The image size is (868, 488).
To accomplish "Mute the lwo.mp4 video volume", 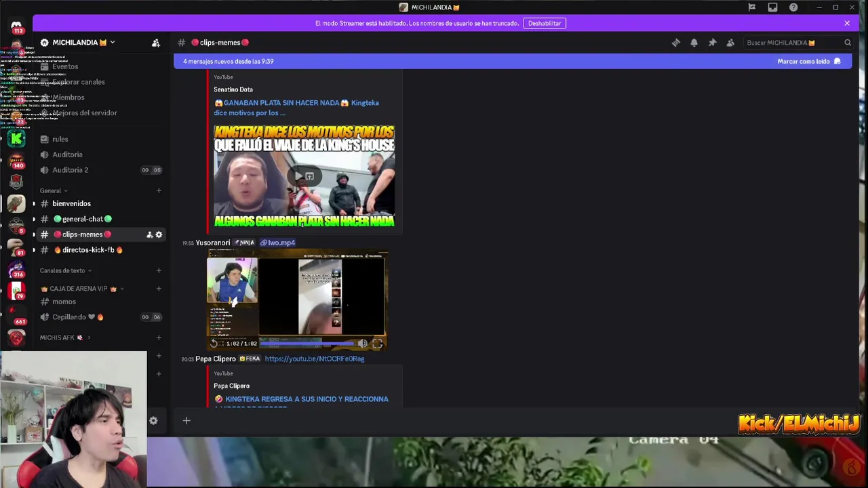I will coord(363,344).
